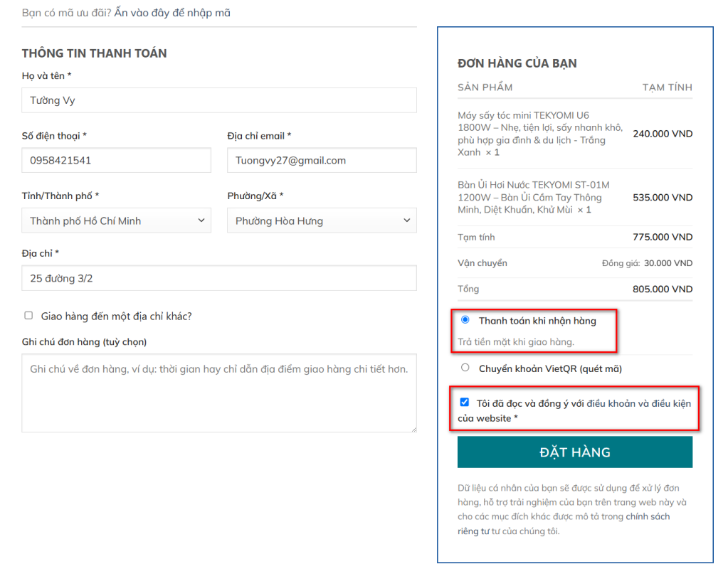Choose Chuyển khoản VietQR payment method
The height and width of the screenshot is (569, 728).
pyautogui.click(x=465, y=368)
